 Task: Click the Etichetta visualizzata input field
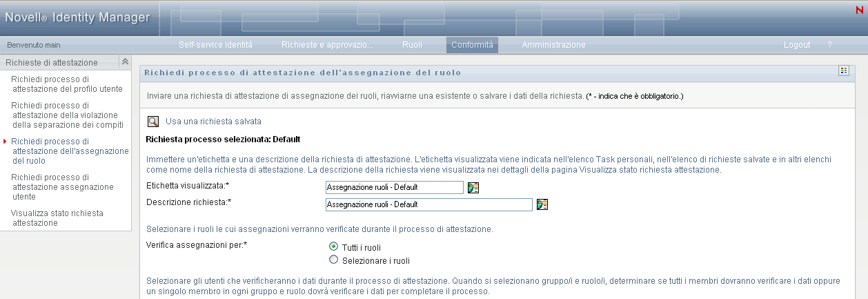click(395, 187)
